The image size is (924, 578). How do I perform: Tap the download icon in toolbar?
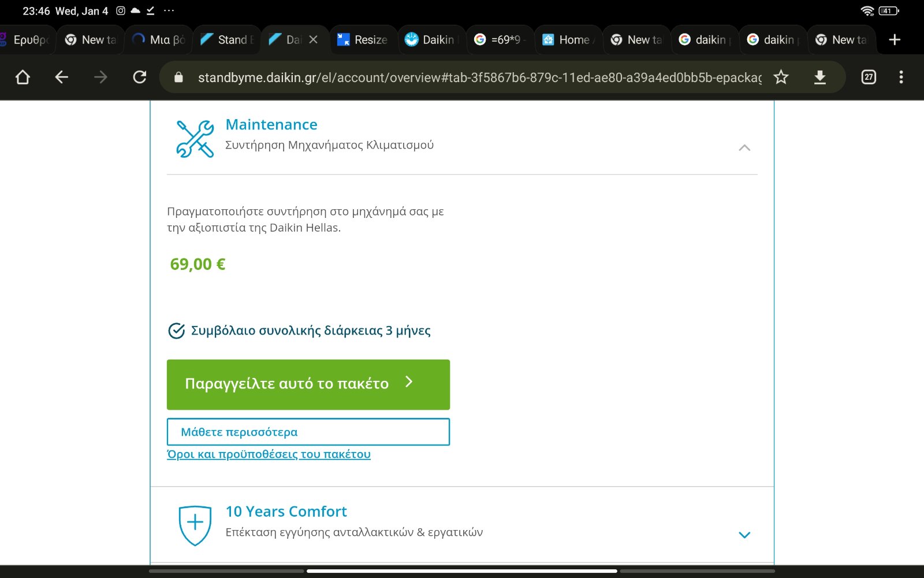820,77
